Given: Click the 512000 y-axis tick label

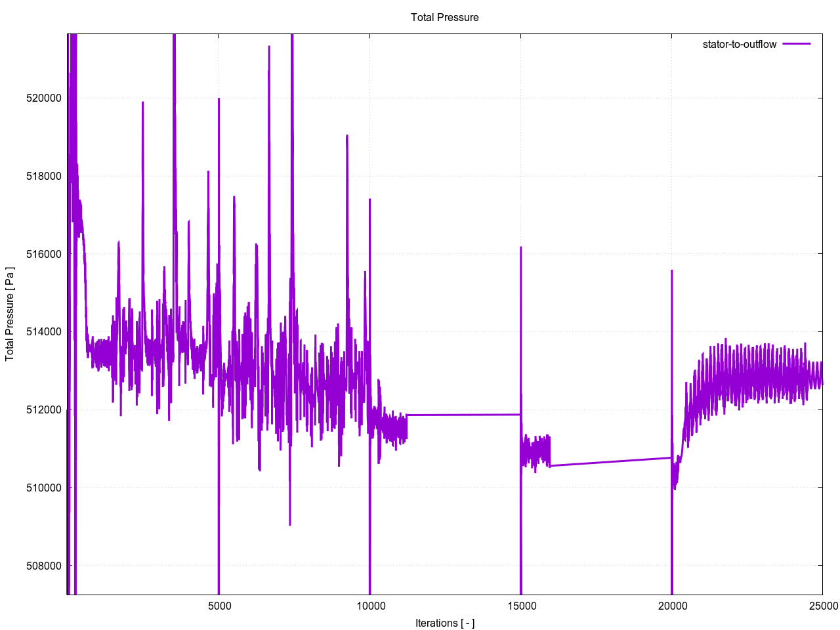Looking at the screenshot, I should (44, 410).
